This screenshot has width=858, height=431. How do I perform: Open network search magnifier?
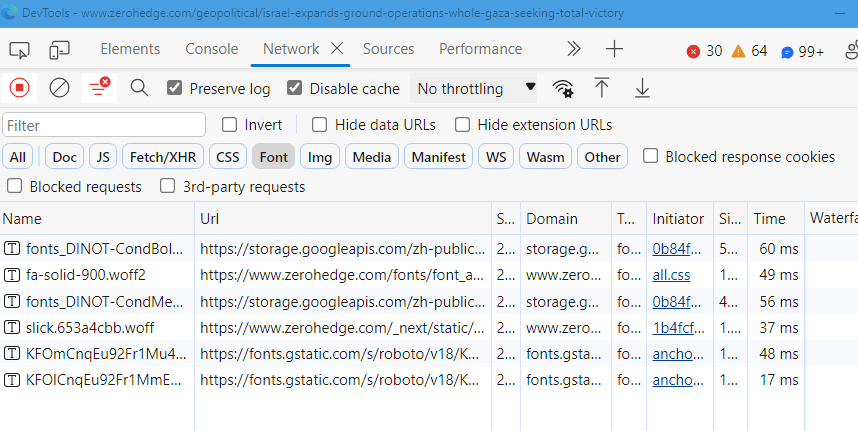point(139,88)
